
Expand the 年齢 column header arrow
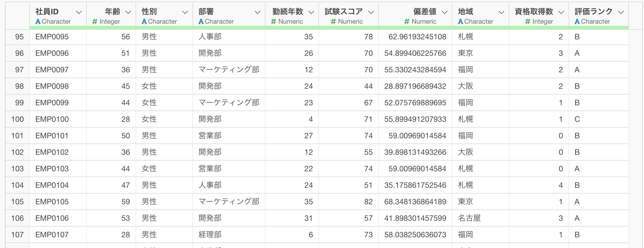128,12
